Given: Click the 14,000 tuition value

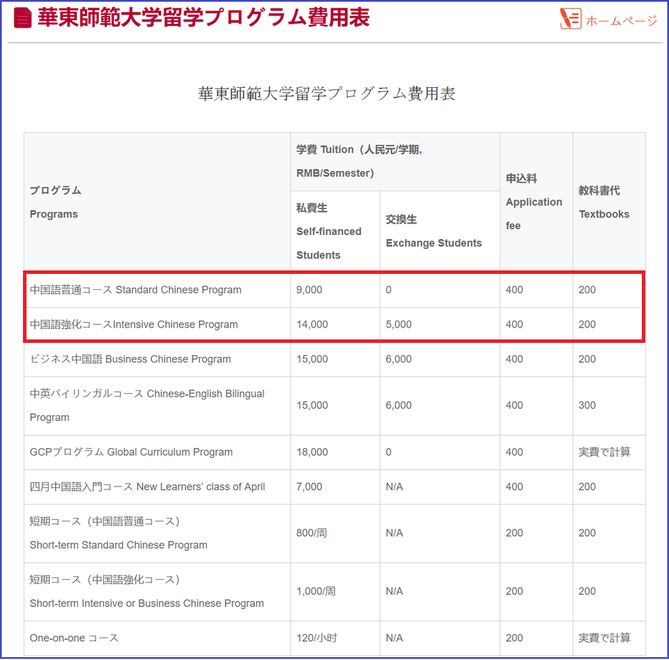Looking at the screenshot, I should pyautogui.click(x=312, y=324).
